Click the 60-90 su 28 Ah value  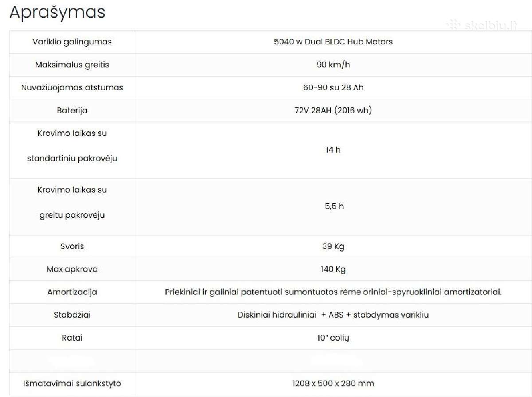click(x=333, y=87)
